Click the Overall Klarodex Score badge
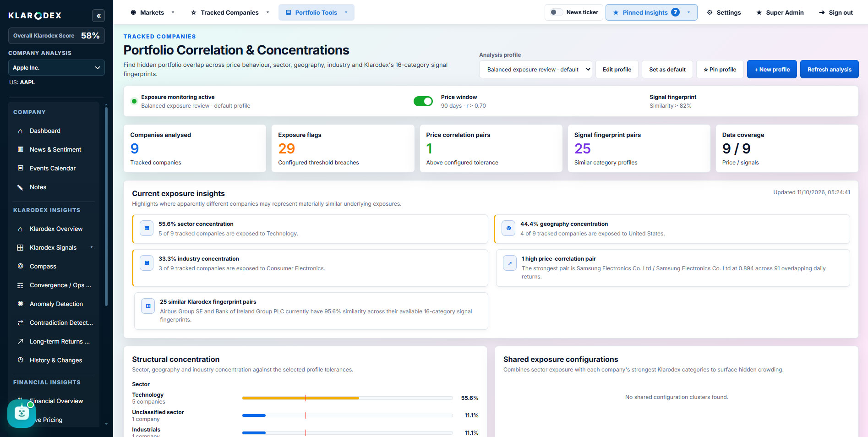868x437 pixels. click(56, 36)
